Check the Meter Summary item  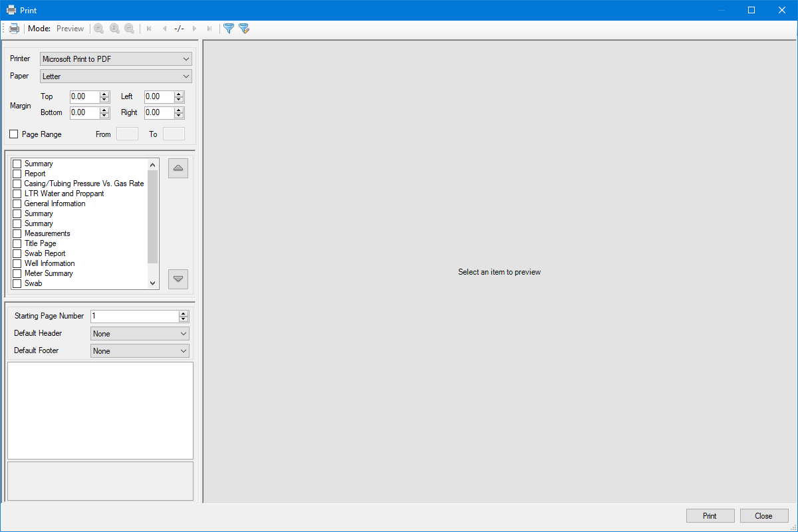coord(17,273)
